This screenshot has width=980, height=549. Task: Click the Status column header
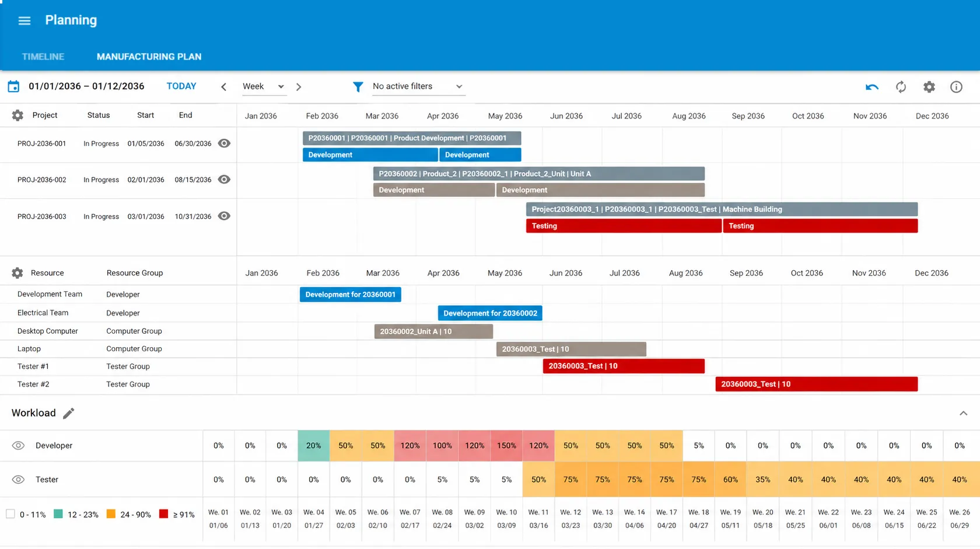(99, 116)
